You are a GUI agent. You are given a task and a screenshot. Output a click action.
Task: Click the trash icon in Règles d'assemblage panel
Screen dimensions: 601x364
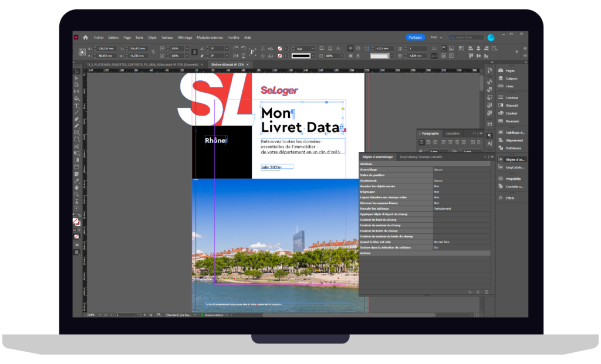tap(478, 292)
